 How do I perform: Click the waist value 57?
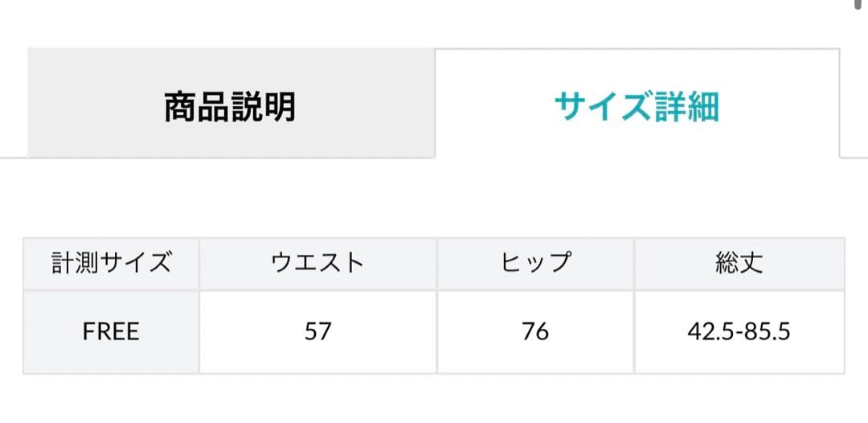[x=318, y=331]
